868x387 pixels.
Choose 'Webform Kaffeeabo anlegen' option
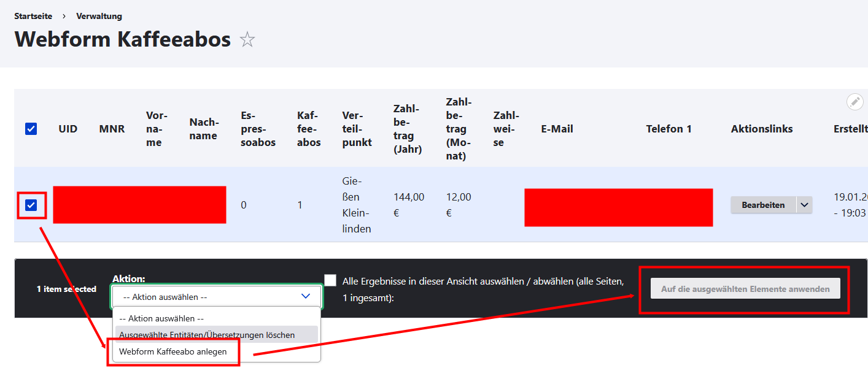click(173, 351)
